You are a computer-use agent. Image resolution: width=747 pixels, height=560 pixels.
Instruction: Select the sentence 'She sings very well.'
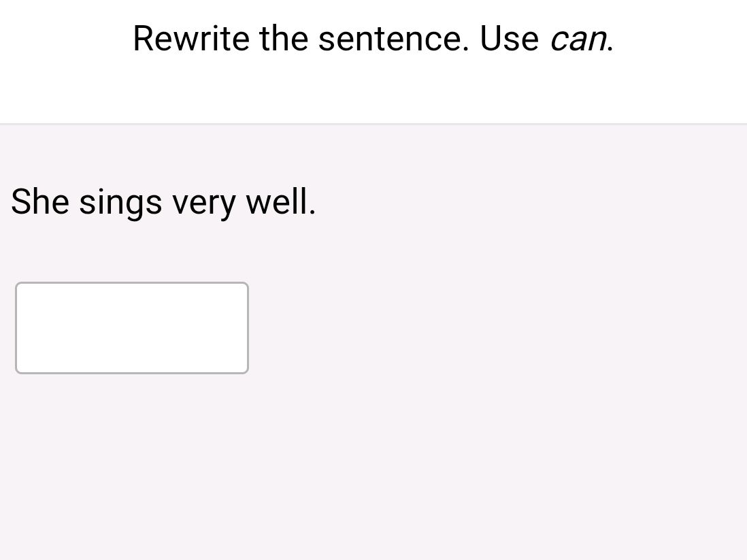click(x=163, y=202)
